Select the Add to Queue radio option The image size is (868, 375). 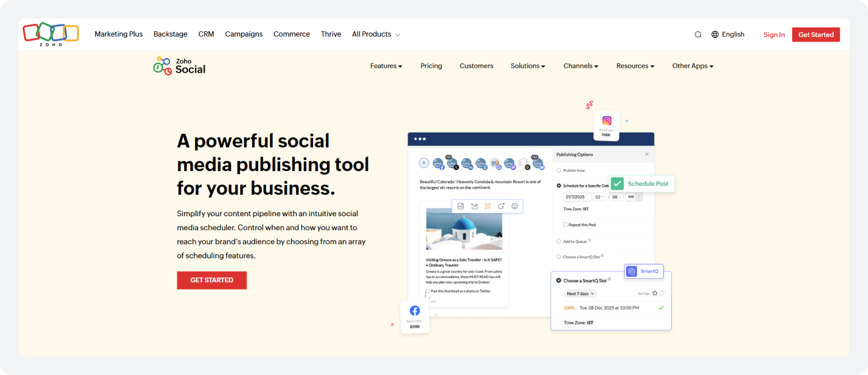pos(559,241)
